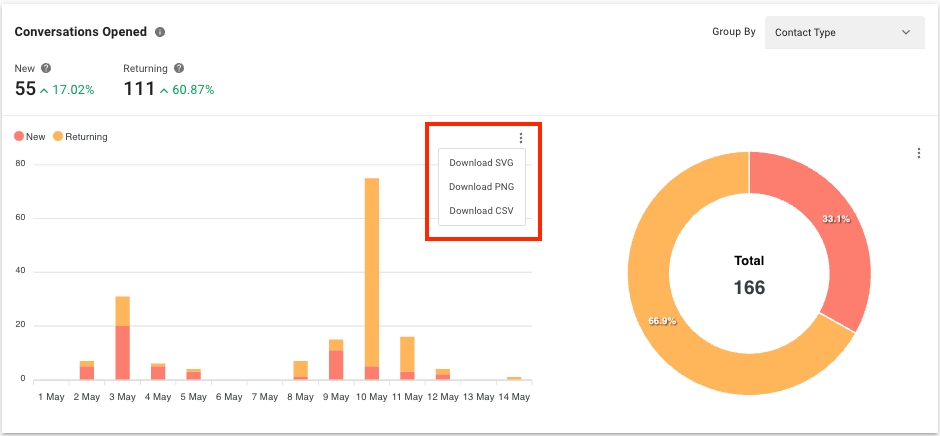Click the New 17.02% growth indicator

click(x=67, y=90)
